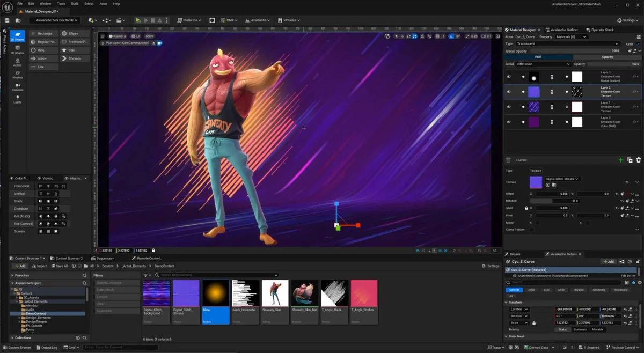Open the Type Translucent dropdown
The width and height of the screenshot is (644, 353).
(x=569, y=43)
